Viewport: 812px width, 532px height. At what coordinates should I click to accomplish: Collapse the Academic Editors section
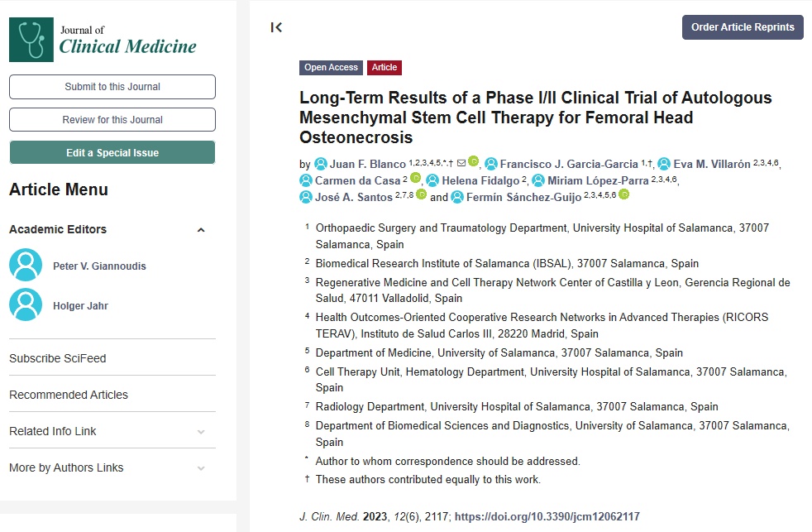tap(201, 230)
